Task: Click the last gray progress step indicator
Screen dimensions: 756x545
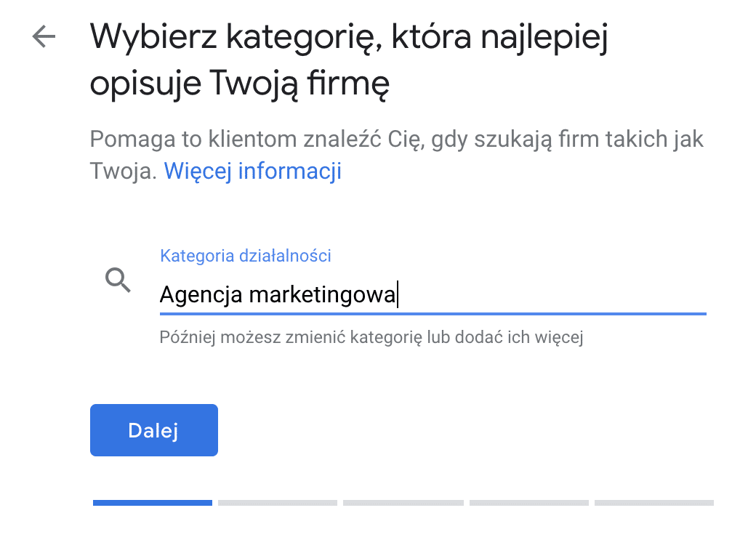Action: 654,503
